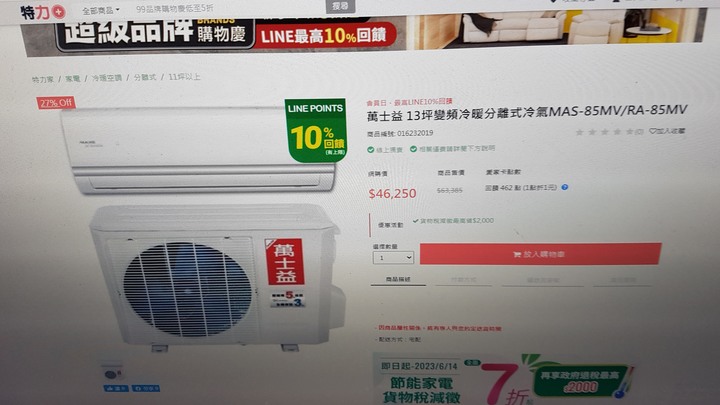The height and width of the screenshot is (405, 720).
Task: Open the 冷暖空調 breadcrumb link
Action: (x=107, y=78)
